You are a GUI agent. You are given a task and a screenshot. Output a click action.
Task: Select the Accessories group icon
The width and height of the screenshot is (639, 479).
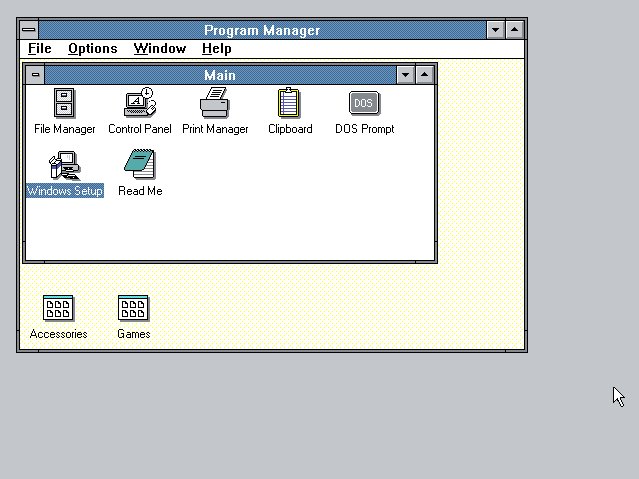[58, 308]
